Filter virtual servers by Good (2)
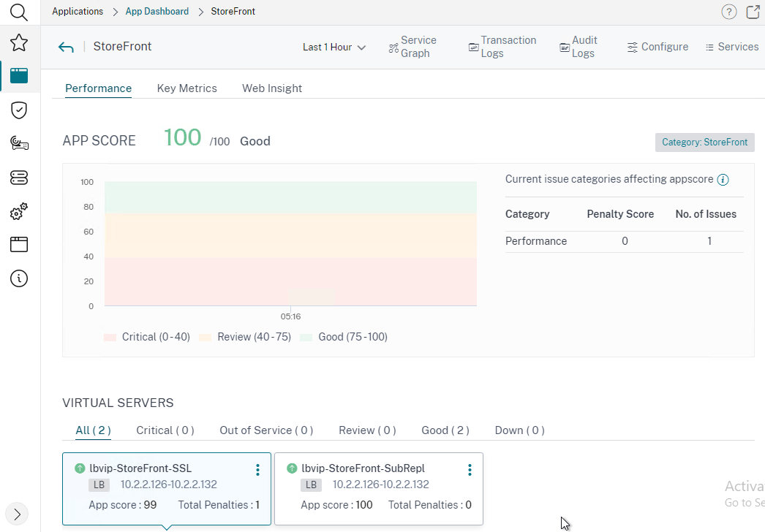 (445, 430)
